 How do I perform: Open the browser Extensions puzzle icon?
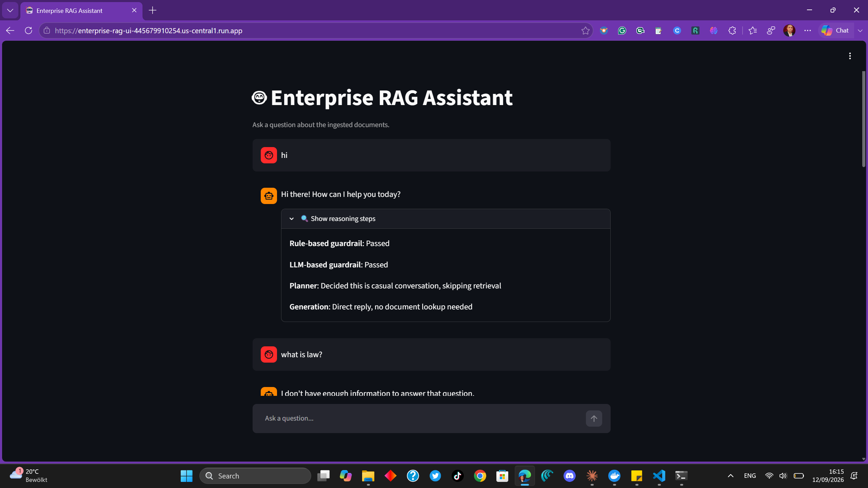pos(732,30)
